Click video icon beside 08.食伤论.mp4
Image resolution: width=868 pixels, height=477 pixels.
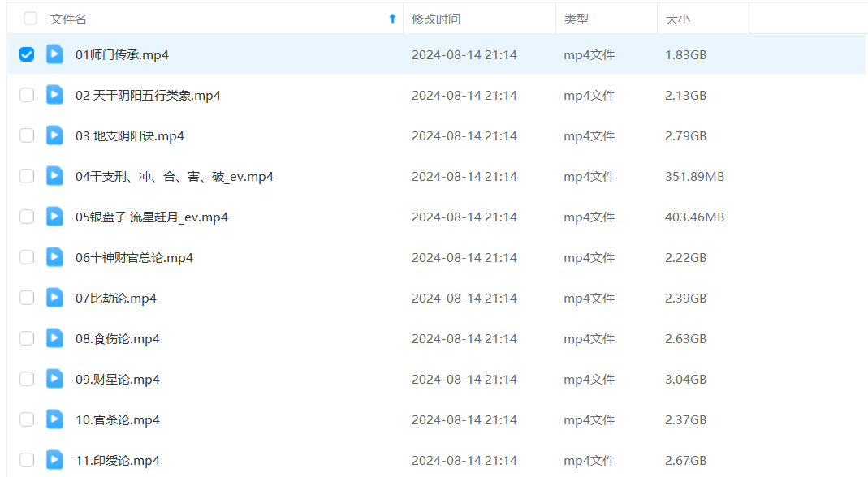tap(54, 338)
